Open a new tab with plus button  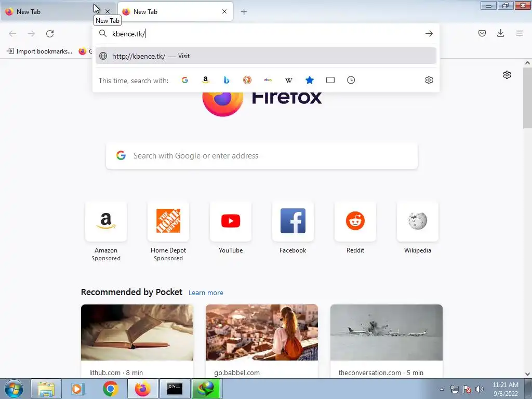click(244, 12)
